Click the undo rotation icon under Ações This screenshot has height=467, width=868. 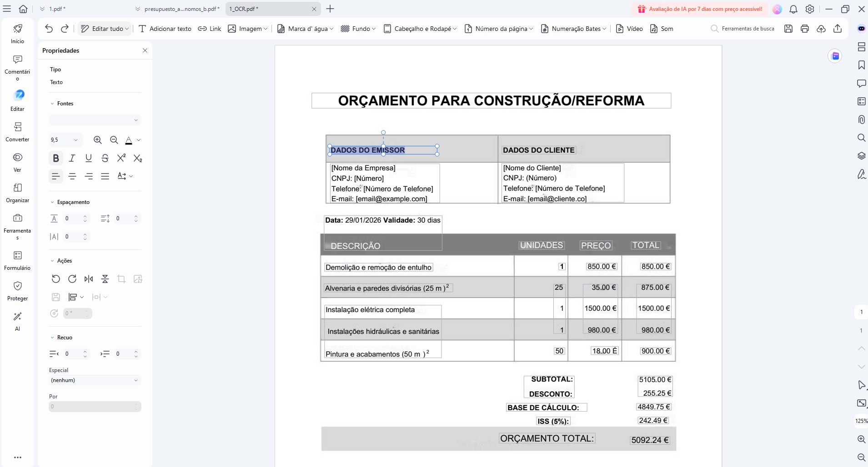(55, 279)
